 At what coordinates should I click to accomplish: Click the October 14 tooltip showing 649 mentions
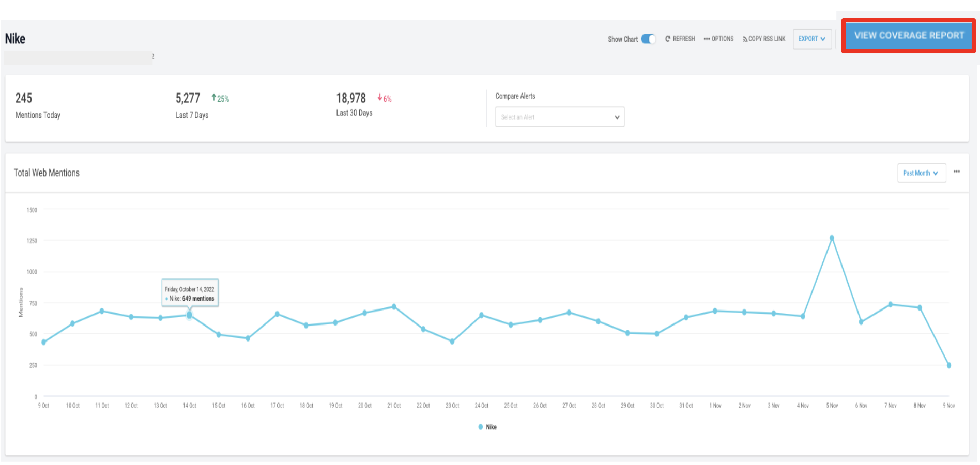click(x=190, y=293)
